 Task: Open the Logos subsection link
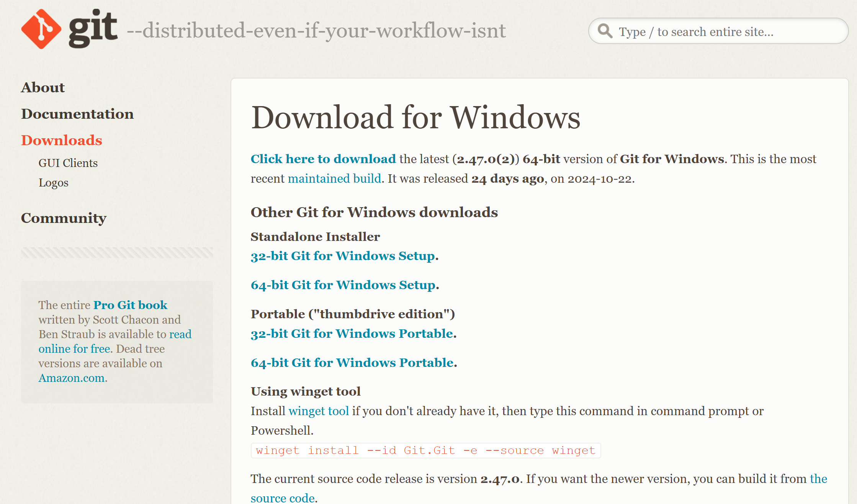54,183
